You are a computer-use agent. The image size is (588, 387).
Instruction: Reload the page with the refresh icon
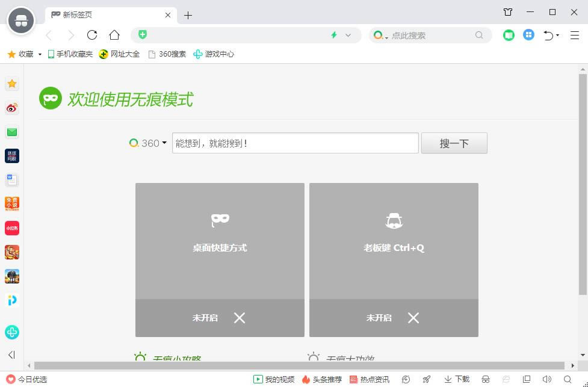(x=92, y=35)
